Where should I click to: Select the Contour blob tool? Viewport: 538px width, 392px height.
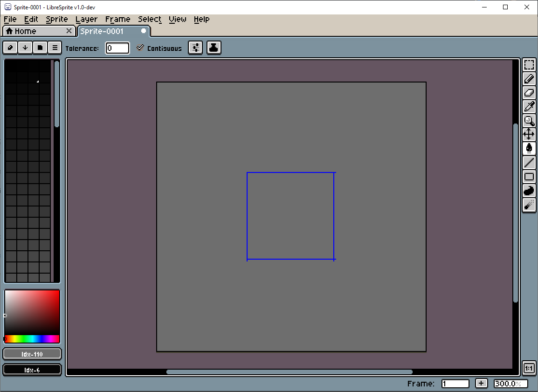click(529, 191)
